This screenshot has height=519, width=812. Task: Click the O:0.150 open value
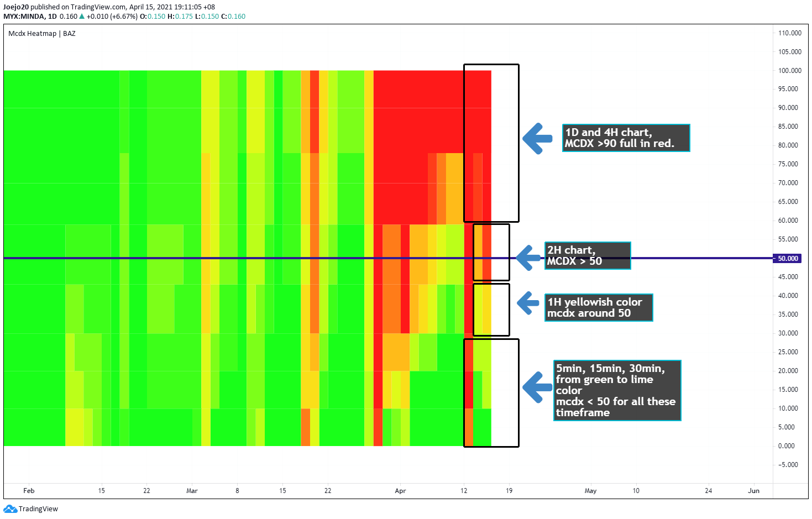(x=153, y=17)
